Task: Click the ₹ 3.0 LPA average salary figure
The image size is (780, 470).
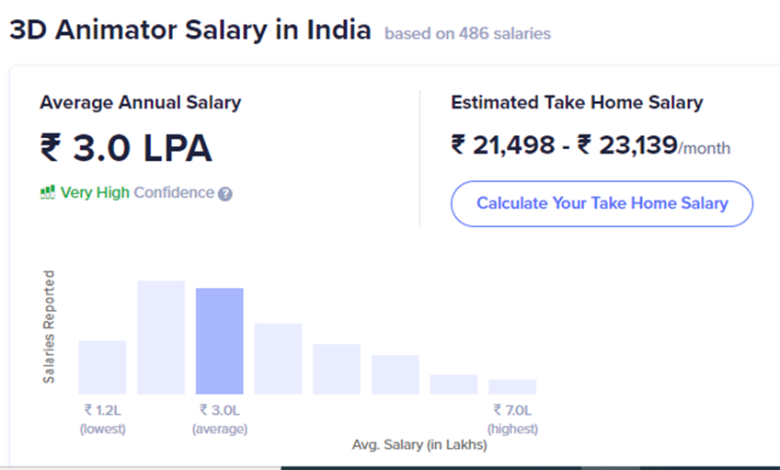Action: [126, 148]
